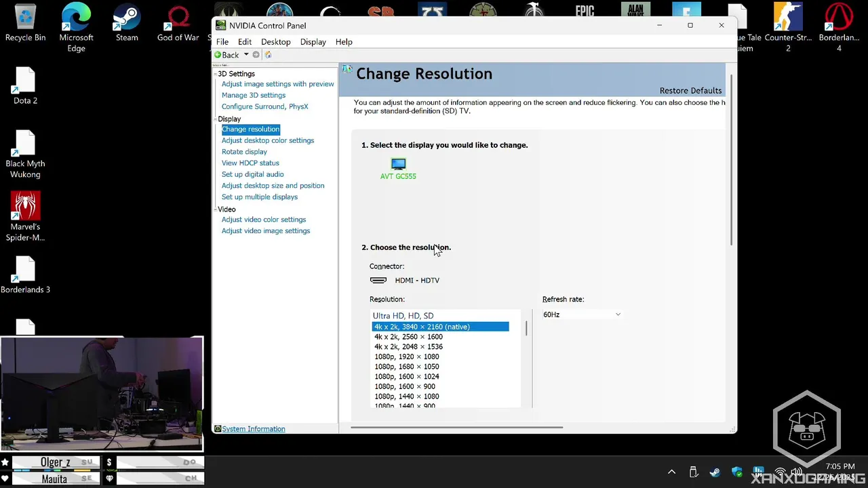Select the Counter-Strike 2 desktop icon
The height and width of the screenshot is (488, 868).
pyautogui.click(x=788, y=27)
